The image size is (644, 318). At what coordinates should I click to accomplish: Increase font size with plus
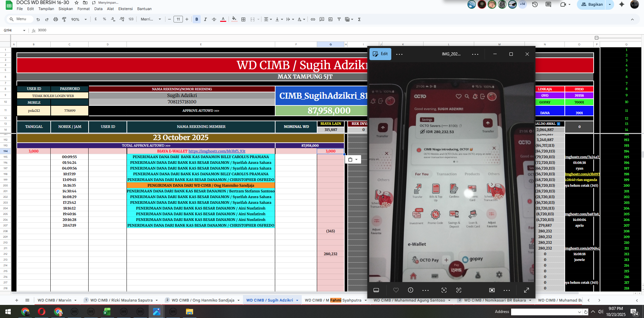click(x=187, y=19)
